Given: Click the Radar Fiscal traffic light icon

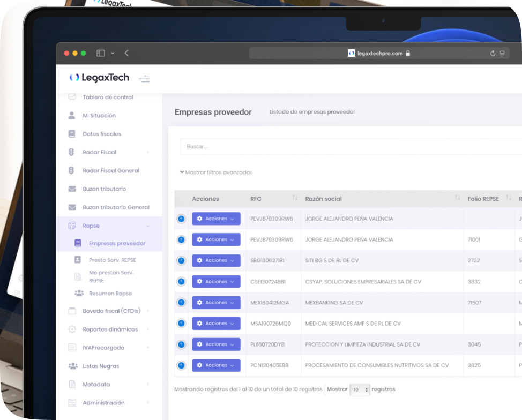Looking at the screenshot, I should tap(71, 152).
